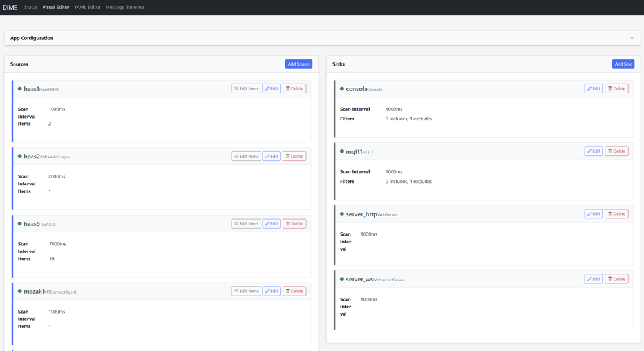Delete the server_ws sink

tap(616, 279)
